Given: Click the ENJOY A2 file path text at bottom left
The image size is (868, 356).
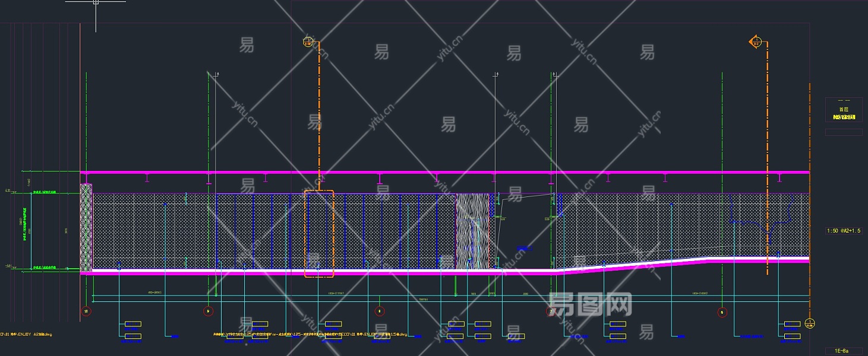Looking at the screenshot, I should coord(26,335).
